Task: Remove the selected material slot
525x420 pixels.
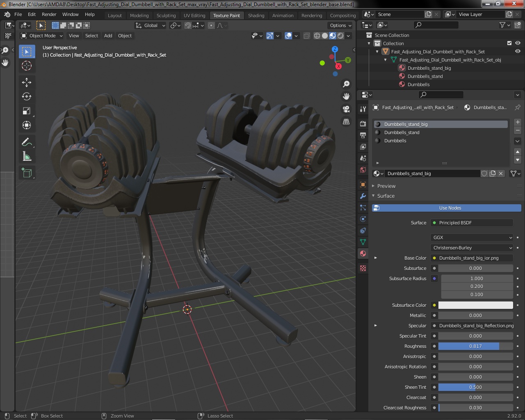Action: pos(518,130)
